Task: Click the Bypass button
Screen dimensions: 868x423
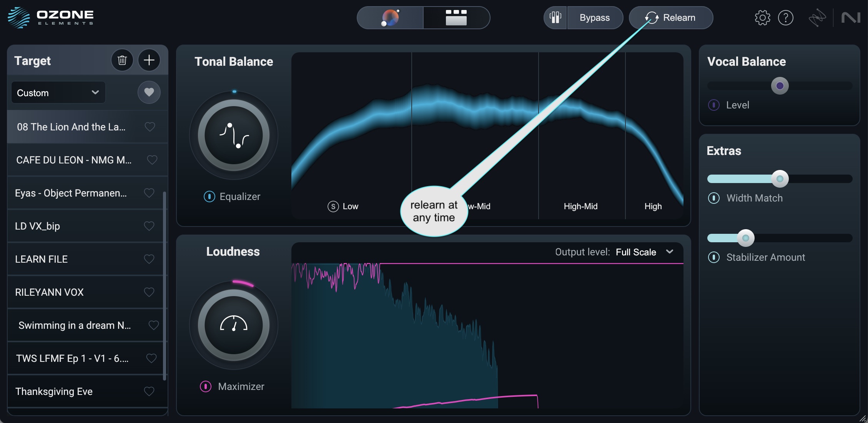Action: click(x=595, y=18)
